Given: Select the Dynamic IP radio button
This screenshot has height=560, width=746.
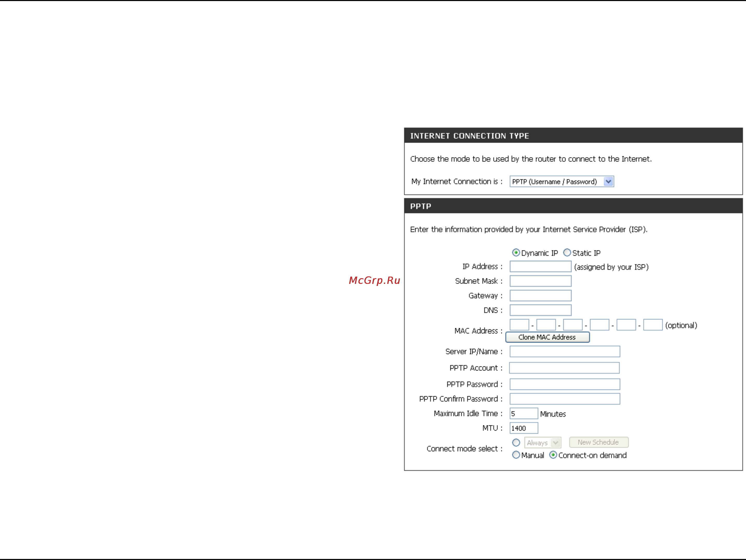Looking at the screenshot, I should [516, 253].
